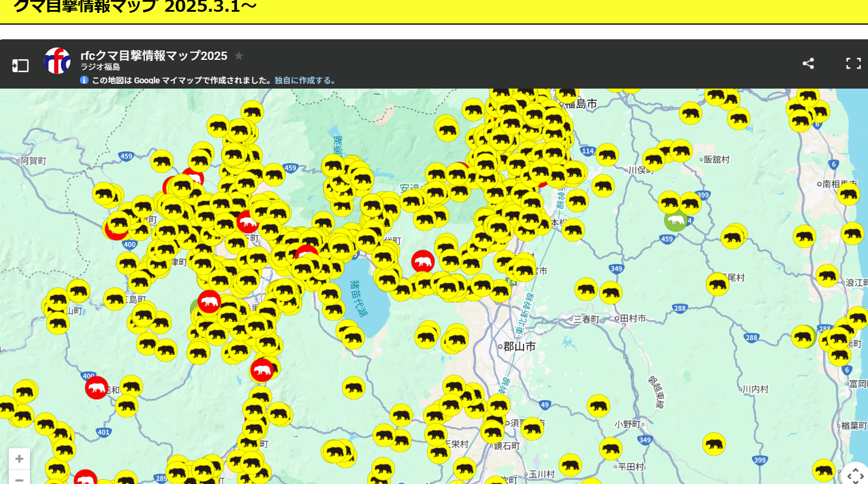Click the 福島市 city label

coord(581,104)
